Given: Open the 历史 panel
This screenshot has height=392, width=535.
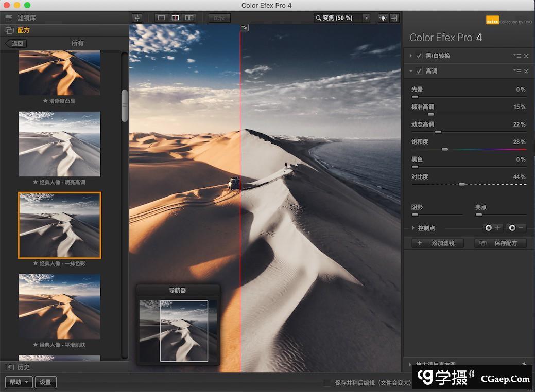Looking at the screenshot, I should [23, 367].
